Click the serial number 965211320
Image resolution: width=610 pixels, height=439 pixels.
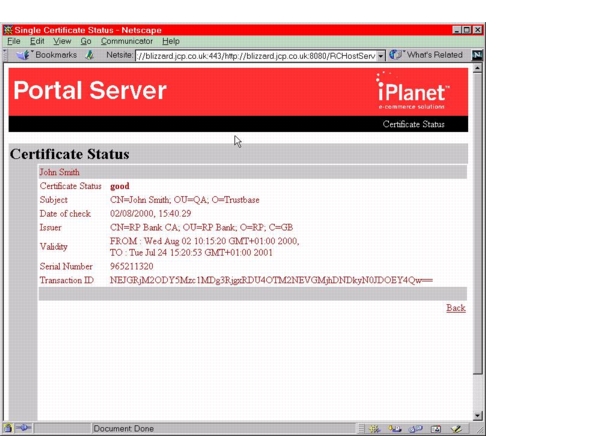pos(131,267)
